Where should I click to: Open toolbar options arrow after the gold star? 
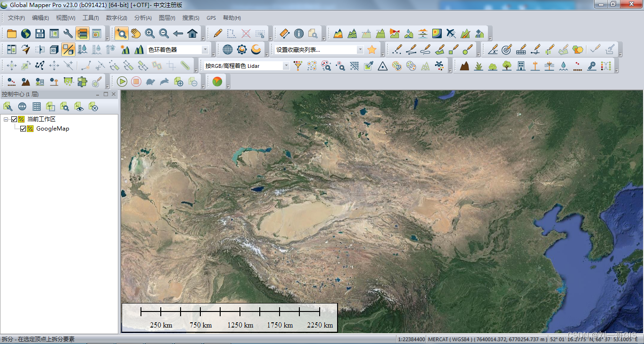tap(382, 53)
